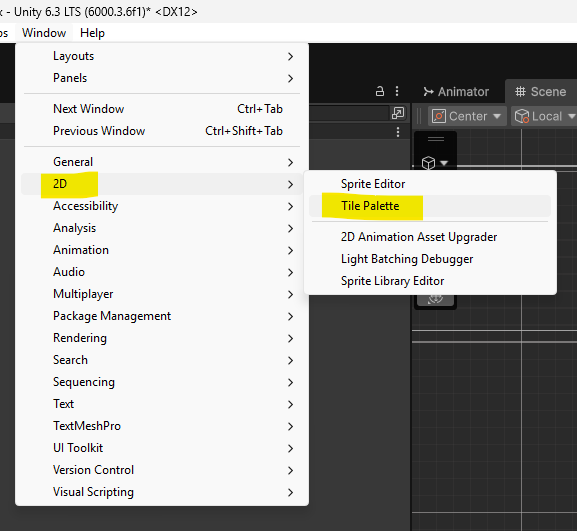Screen dimensions: 577x531
Task: Open the Scene draw mode cube dropdown
Action: [435, 163]
